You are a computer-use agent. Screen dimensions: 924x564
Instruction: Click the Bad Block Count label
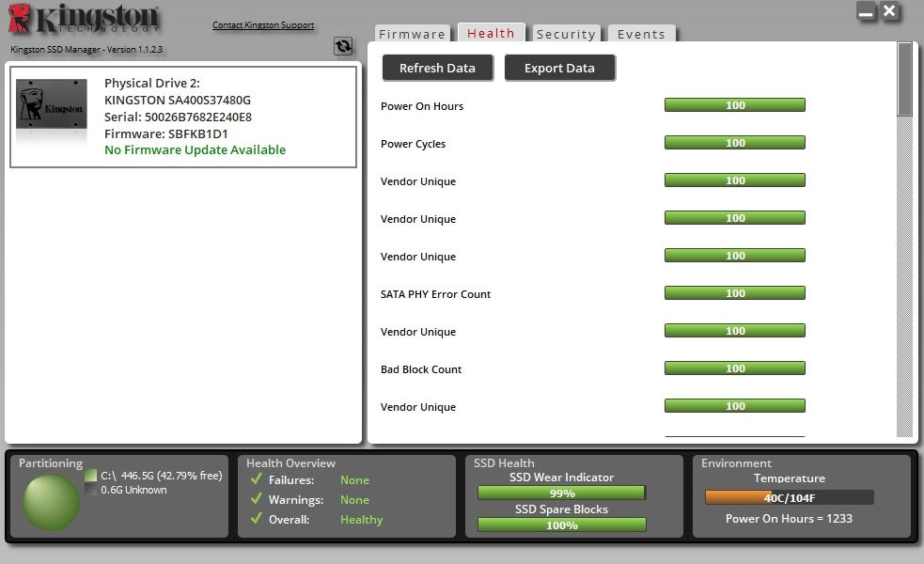tap(421, 369)
